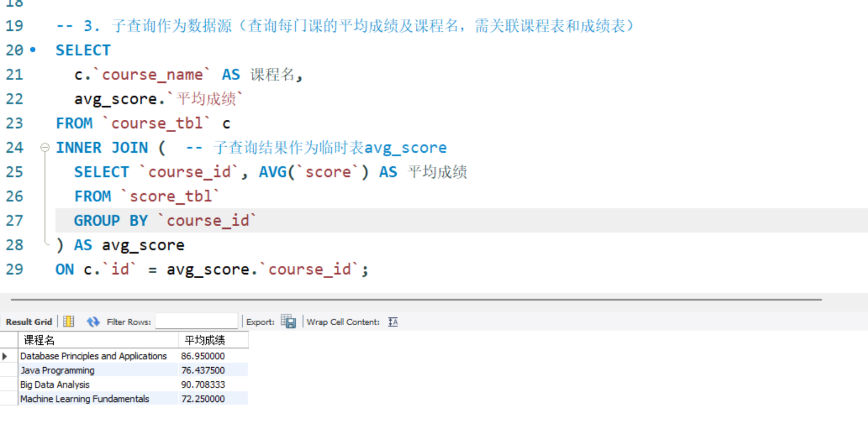The height and width of the screenshot is (431, 868).
Task: Click the ON keyword on line 29
Action: (x=64, y=269)
